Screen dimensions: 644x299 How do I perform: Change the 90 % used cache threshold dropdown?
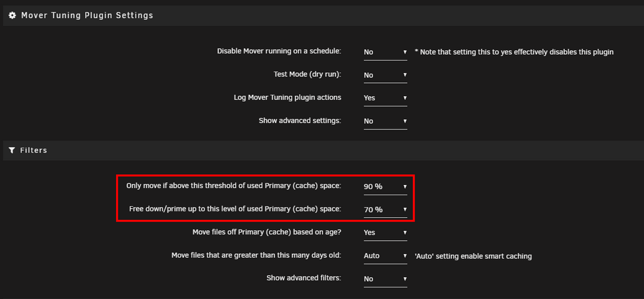385,187
